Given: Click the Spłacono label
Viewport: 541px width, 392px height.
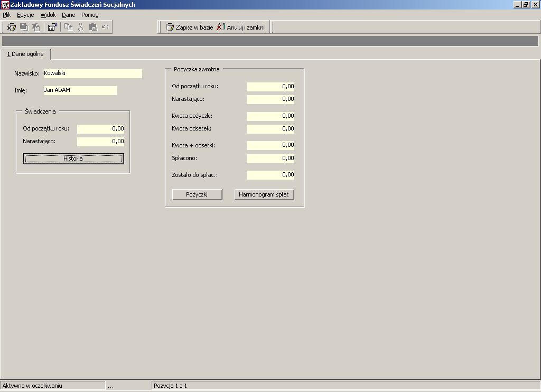Looking at the screenshot, I should [x=184, y=158].
